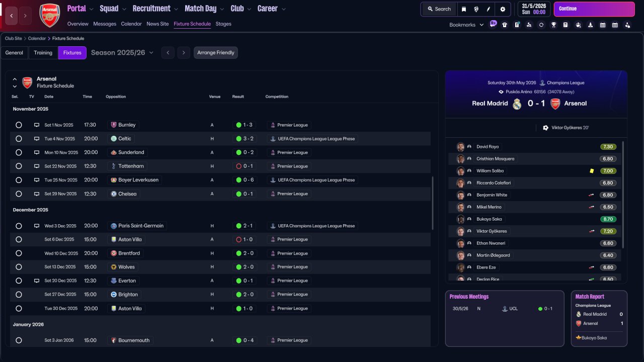Switch to the Overview tab
This screenshot has height=362, width=644.
coord(77,24)
